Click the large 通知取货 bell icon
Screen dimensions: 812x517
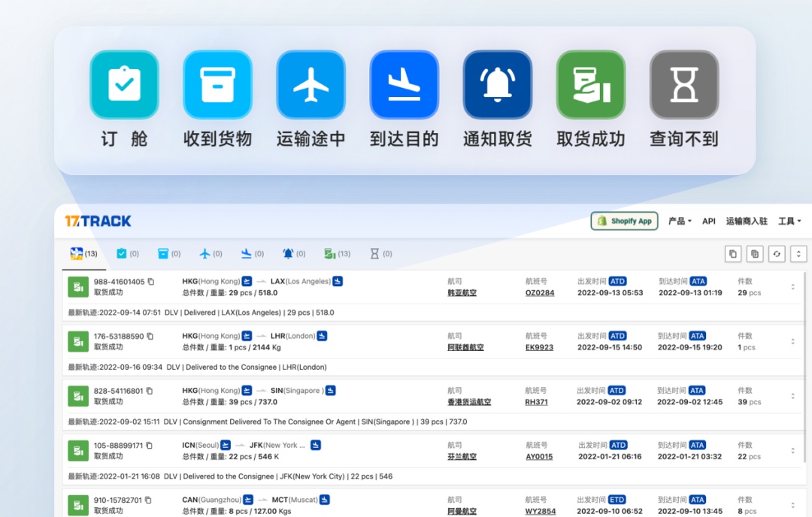498,84
